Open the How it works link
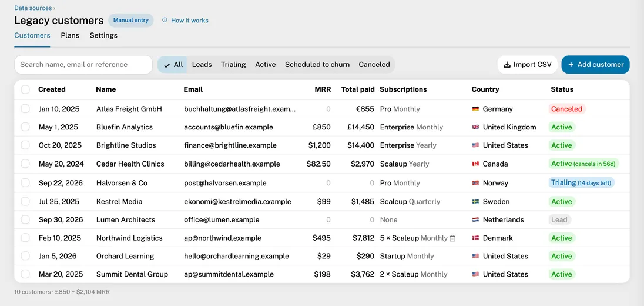This screenshot has height=306, width=644. (189, 20)
